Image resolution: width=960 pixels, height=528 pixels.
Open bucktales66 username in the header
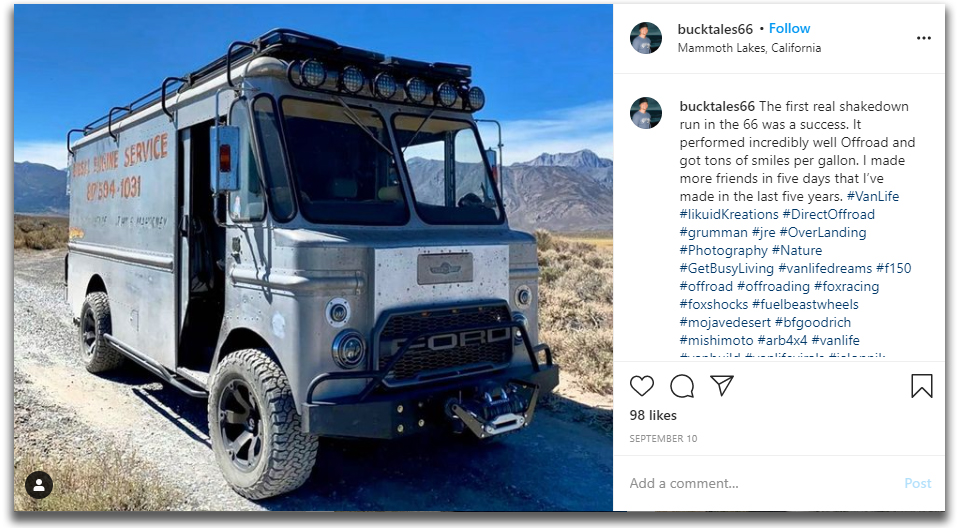[x=714, y=29]
